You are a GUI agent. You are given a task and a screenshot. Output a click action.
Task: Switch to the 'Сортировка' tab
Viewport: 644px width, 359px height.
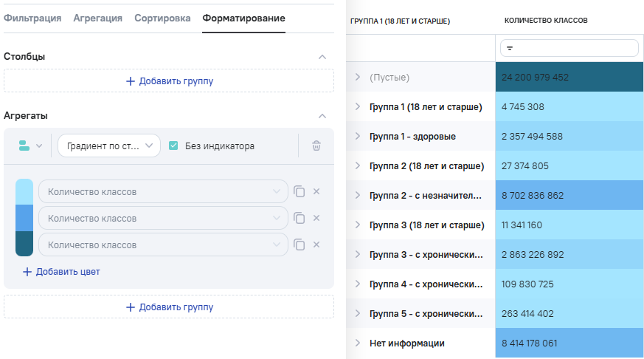point(162,18)
